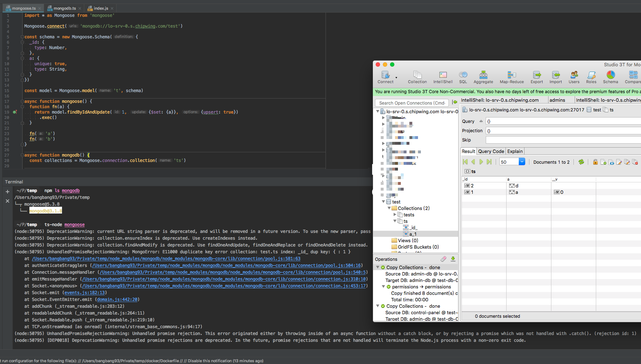641x364 pixels.
Task: Expand the tests collection node
Action: [395, 215]
